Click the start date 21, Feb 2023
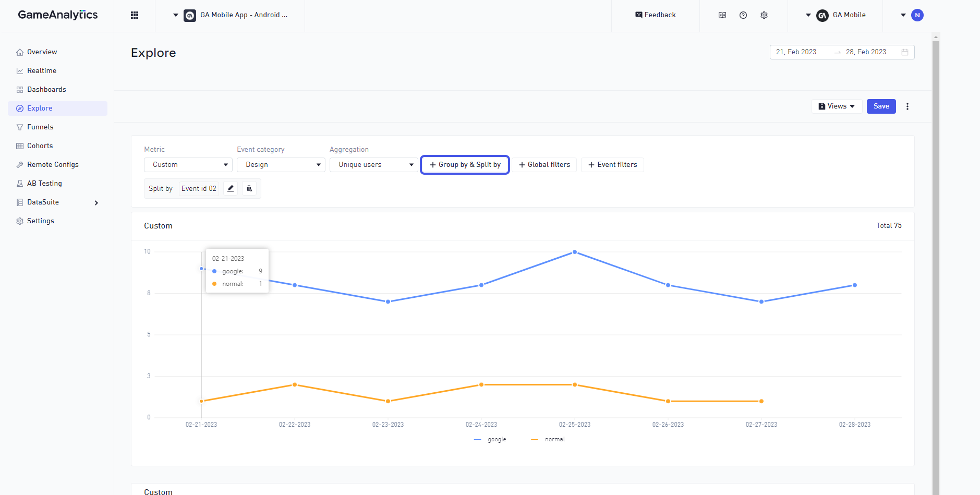Image resolution: width=980 pixels, height=495 pixels. [796, 52]
